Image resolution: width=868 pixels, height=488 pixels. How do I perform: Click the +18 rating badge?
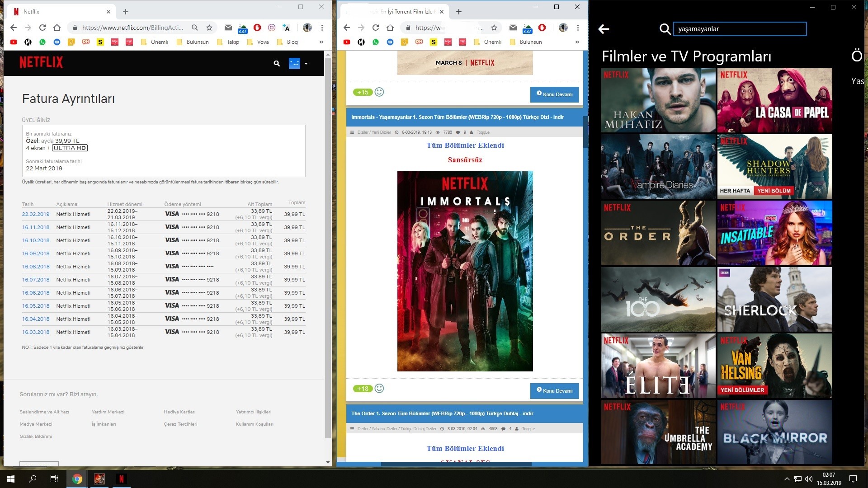363,389
